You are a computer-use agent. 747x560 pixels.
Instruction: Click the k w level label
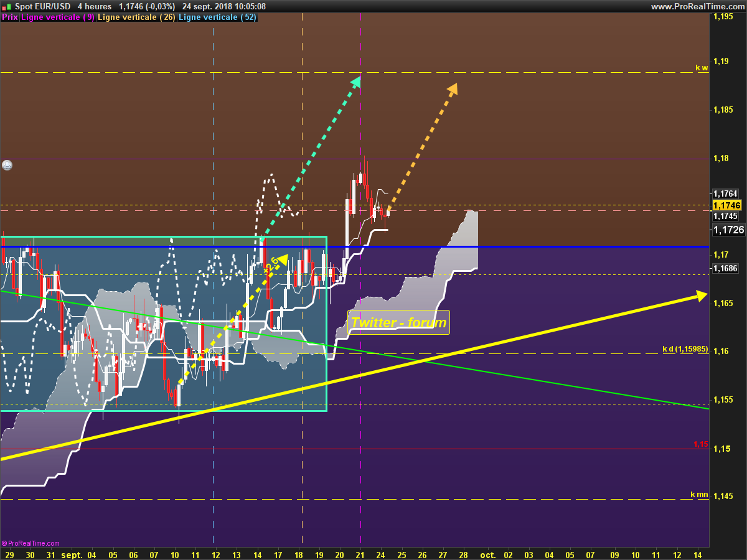pyautogui.click(x=702, y=67)
